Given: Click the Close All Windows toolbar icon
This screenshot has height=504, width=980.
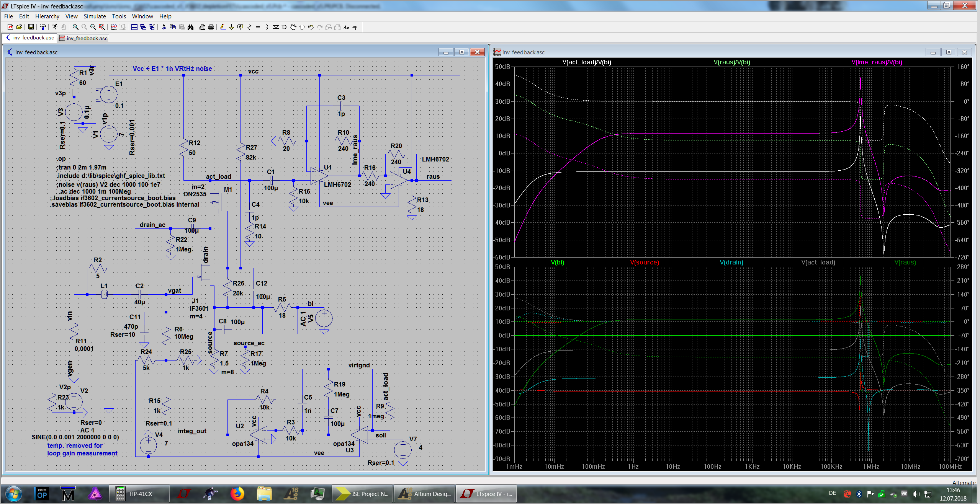Looking at the screenshot, I should click(152, 27).
